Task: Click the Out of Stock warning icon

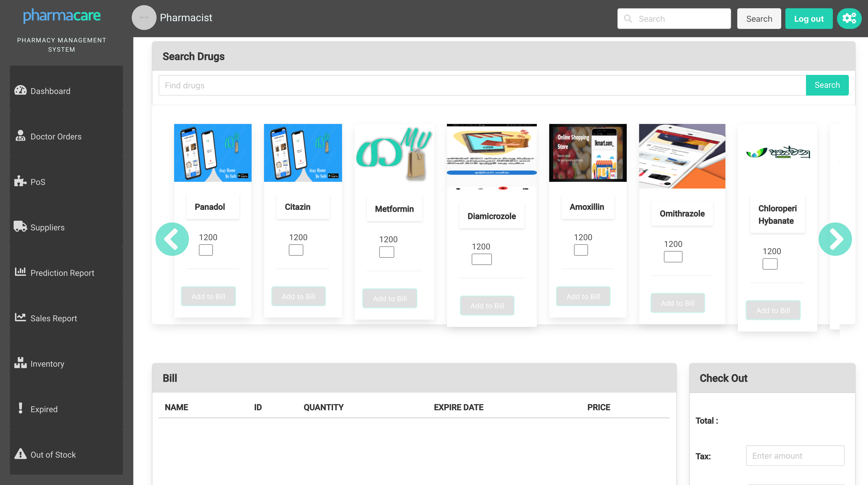Action: pos(20,454)
